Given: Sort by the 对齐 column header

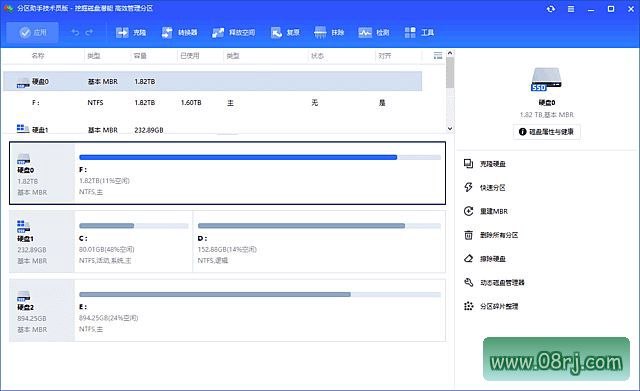Looking at the screenshot, I should 384,56.
